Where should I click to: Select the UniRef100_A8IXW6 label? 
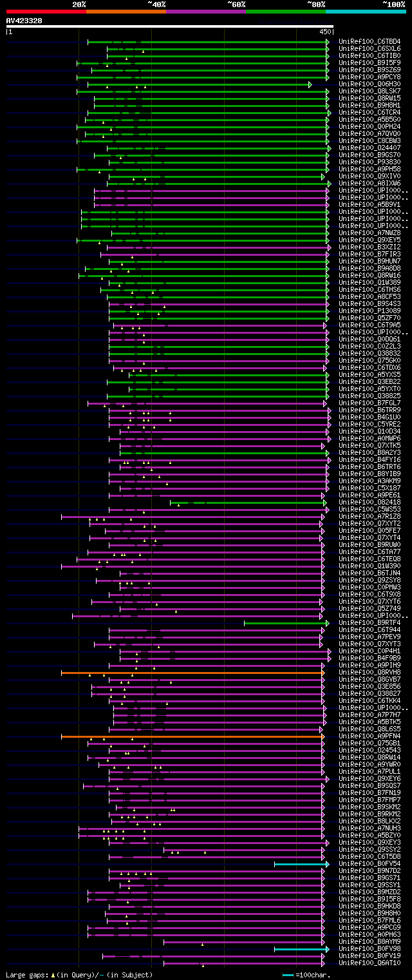point(370,183)
